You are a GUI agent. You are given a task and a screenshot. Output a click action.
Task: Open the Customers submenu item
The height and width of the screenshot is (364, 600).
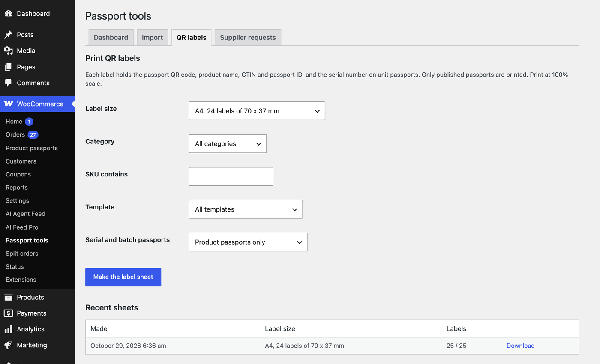21,161
